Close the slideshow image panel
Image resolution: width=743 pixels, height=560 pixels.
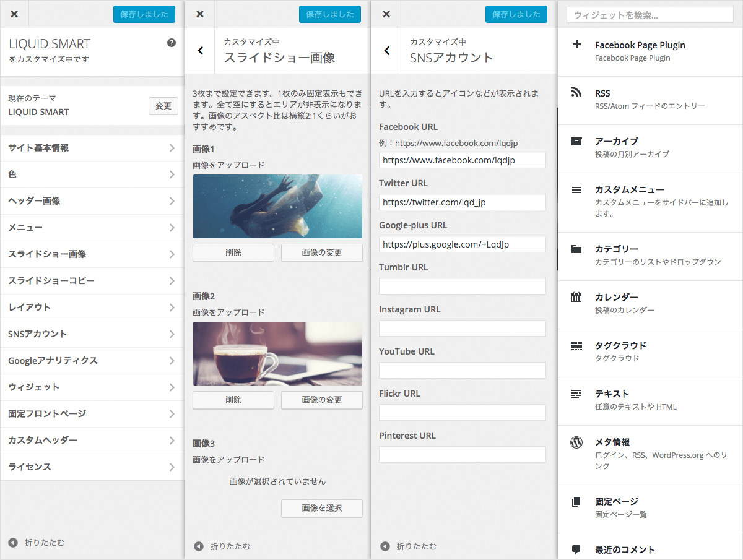(200, 14)
